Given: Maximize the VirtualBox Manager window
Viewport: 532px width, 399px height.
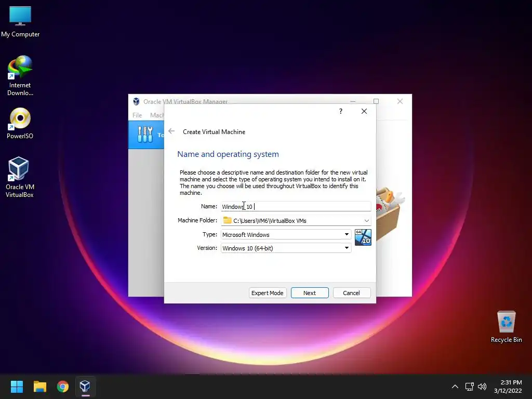Looking at the screenshot, I should 376,101.
